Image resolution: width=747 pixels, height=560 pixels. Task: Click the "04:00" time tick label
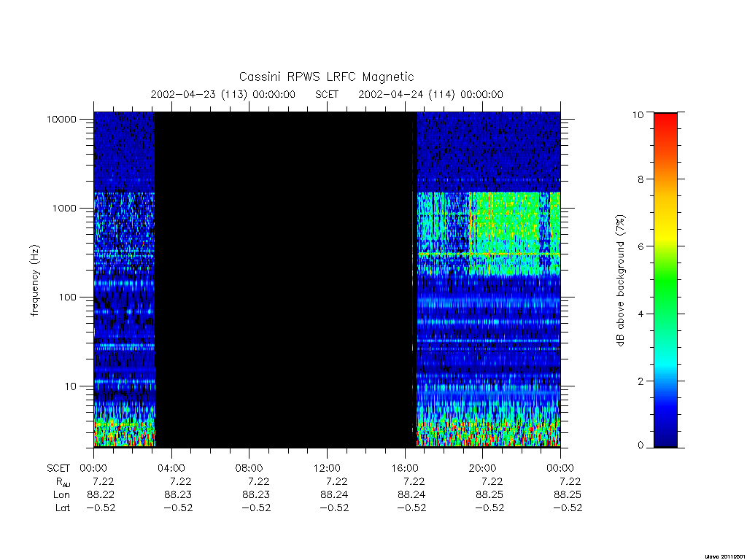(171, 468)
